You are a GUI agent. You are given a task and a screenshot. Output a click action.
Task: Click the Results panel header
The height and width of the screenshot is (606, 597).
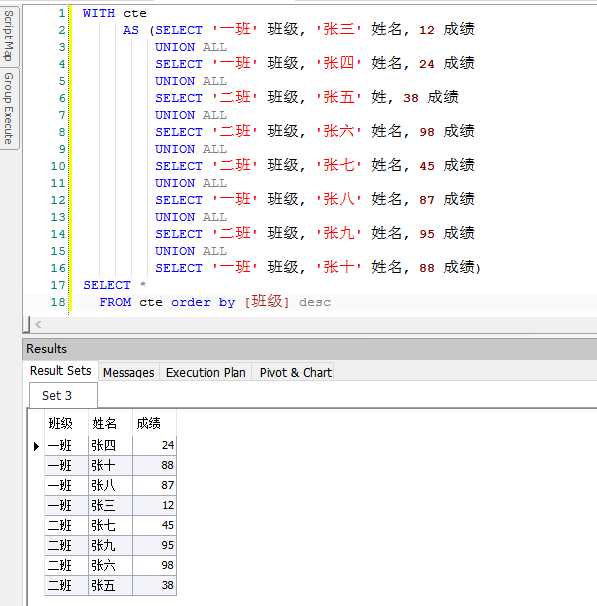coord(310,349)
